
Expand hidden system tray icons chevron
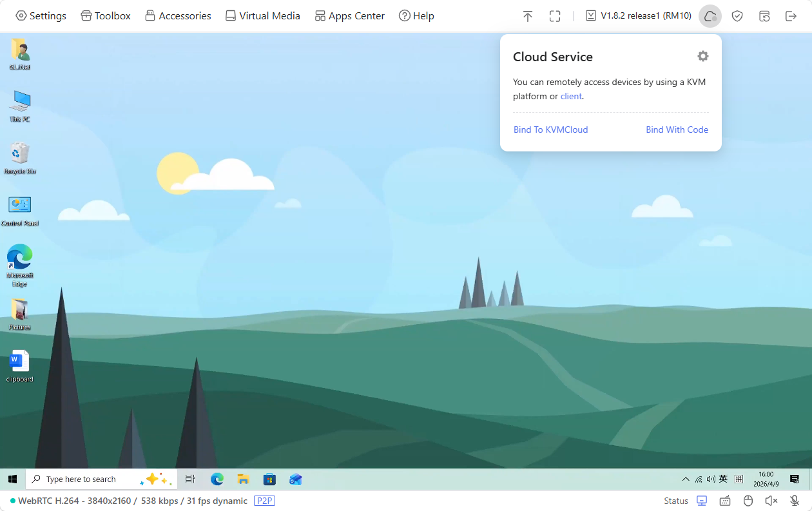click(686, 479)
